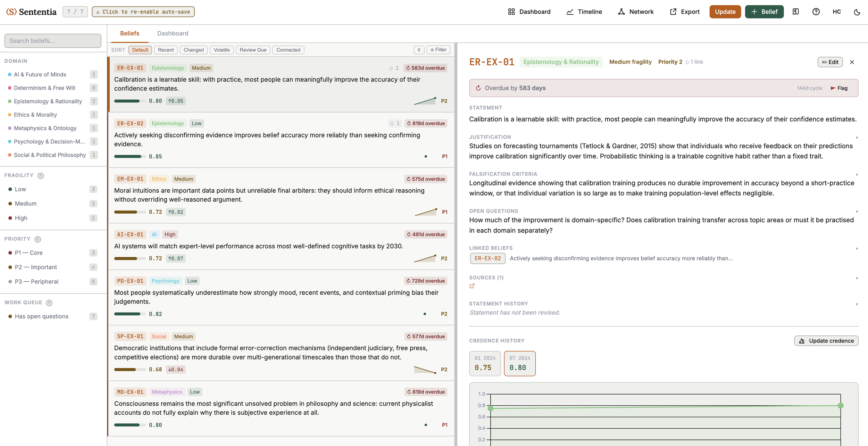Filter by Low fragility
This screenshot has height=446, width=868.
pyautogui.click(x=52, y=189)
